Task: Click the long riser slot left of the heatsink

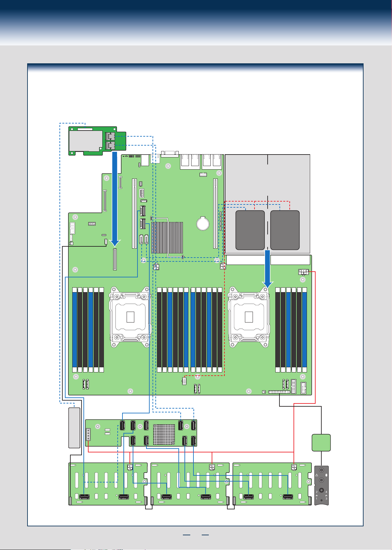Action: click(134, 213)
